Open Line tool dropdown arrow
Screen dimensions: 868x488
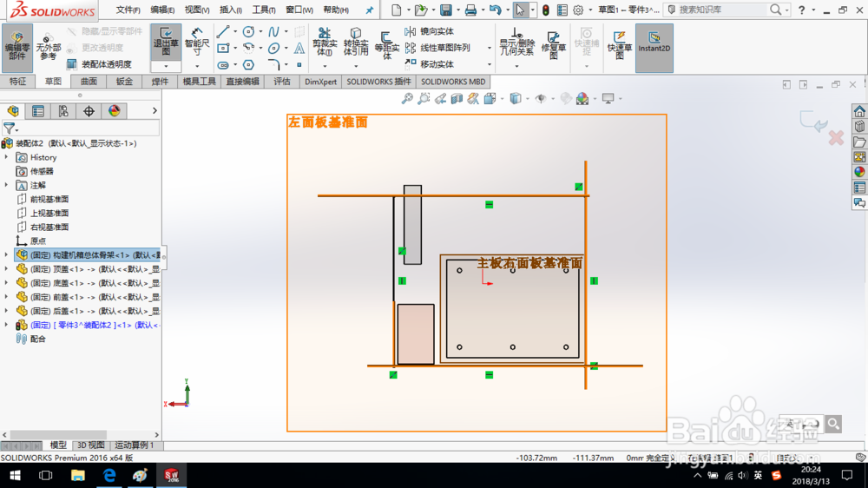(234, 32)
